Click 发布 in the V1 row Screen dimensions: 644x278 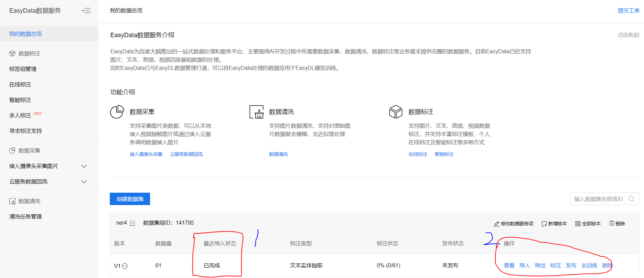click(x=571, y=266)
